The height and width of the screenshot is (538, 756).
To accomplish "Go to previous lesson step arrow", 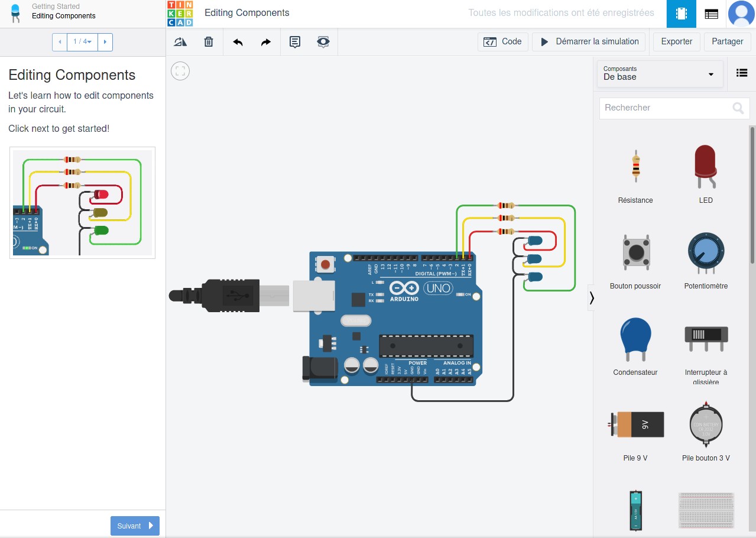I will click(x=60, y=42).
